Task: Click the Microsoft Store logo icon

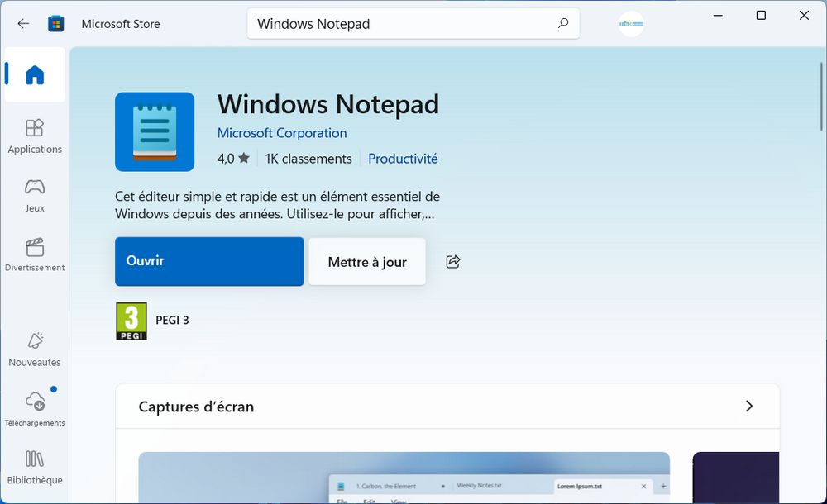Action: pyautogui.click(x=56, y=24)
